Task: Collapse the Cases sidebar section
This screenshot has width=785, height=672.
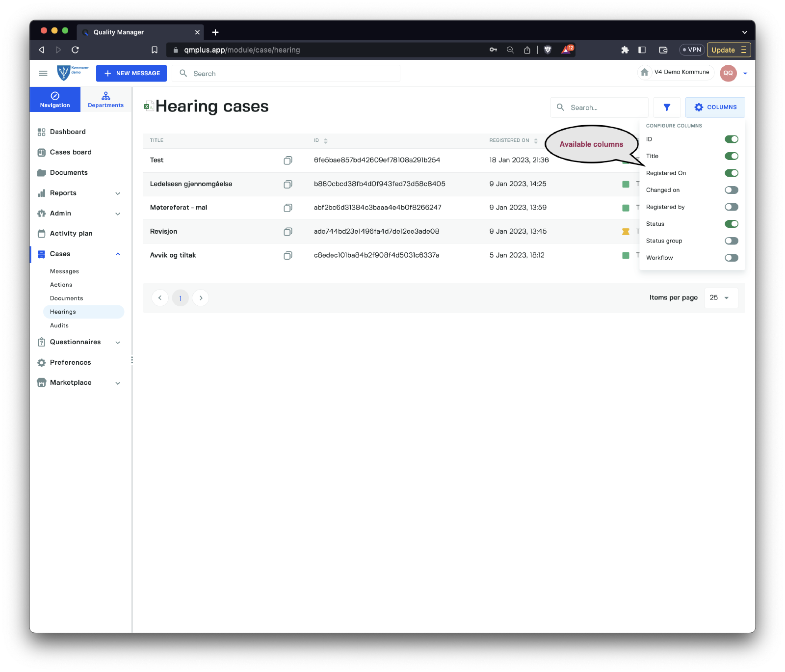Action: 118,254
